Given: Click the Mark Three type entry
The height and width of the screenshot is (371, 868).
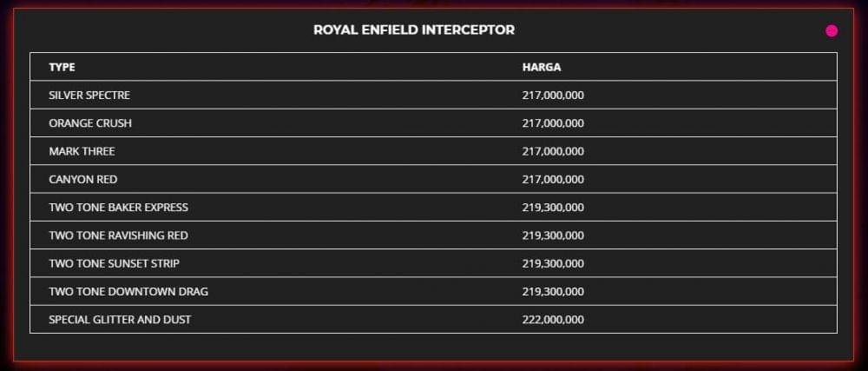Looking at the screenshot, I should (82, 151).
